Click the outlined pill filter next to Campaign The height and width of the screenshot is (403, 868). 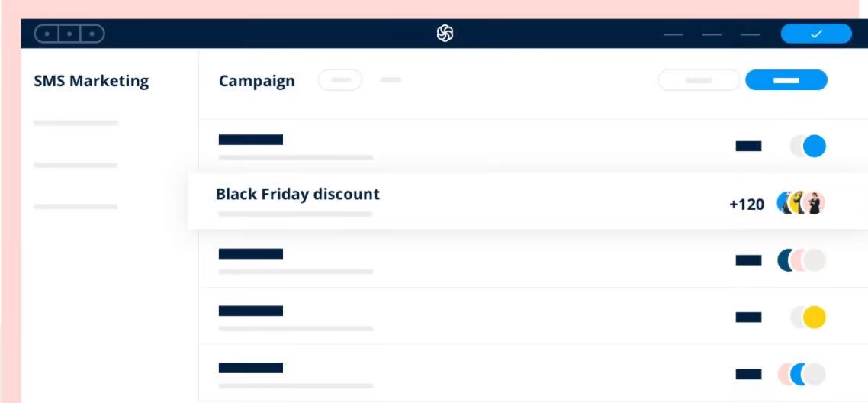340,80
